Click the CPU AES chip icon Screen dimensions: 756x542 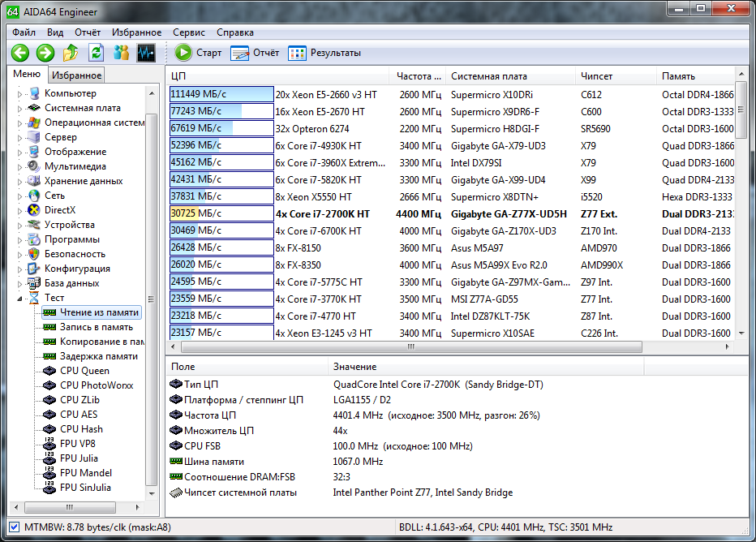point(49,415)
